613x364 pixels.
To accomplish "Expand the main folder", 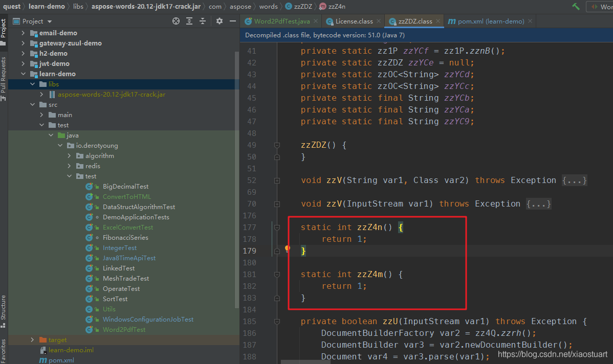I will [42, 115].
